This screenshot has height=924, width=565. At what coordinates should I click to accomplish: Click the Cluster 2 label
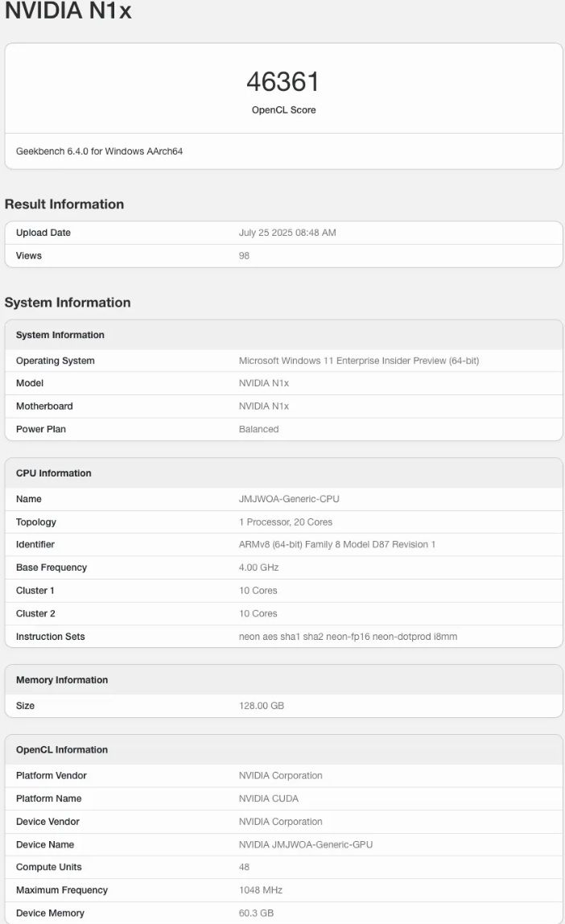coord(35,613)
